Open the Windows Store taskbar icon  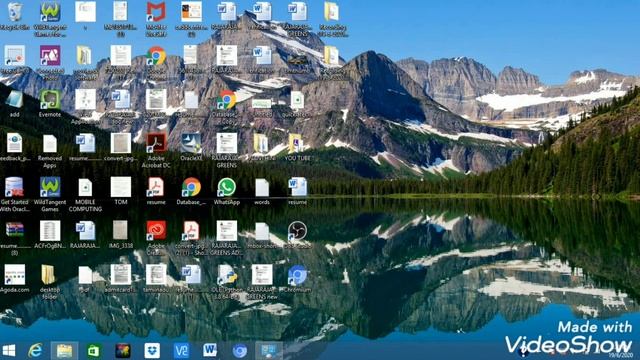pos(93,351)
